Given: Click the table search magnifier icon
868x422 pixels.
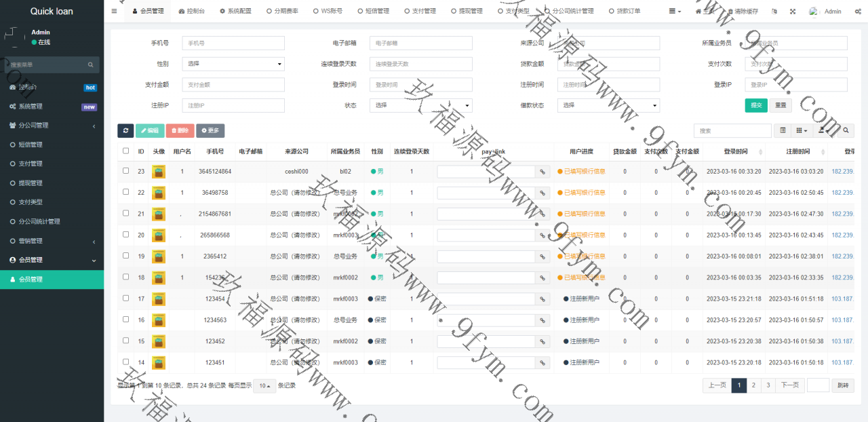Looking at the screenshot, I should (846, 131).
